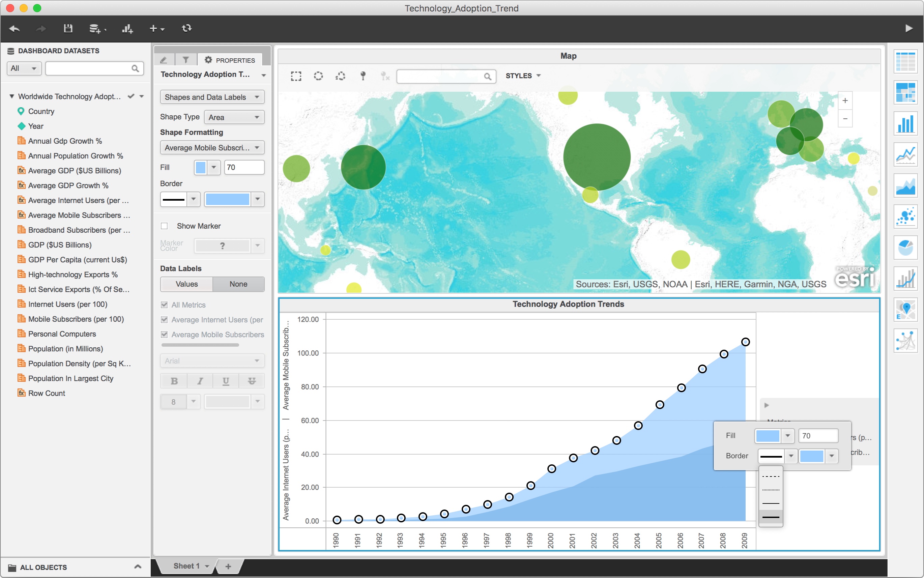Select the dashed line border style
Screen dimensions: 924x578
(771, 476)
